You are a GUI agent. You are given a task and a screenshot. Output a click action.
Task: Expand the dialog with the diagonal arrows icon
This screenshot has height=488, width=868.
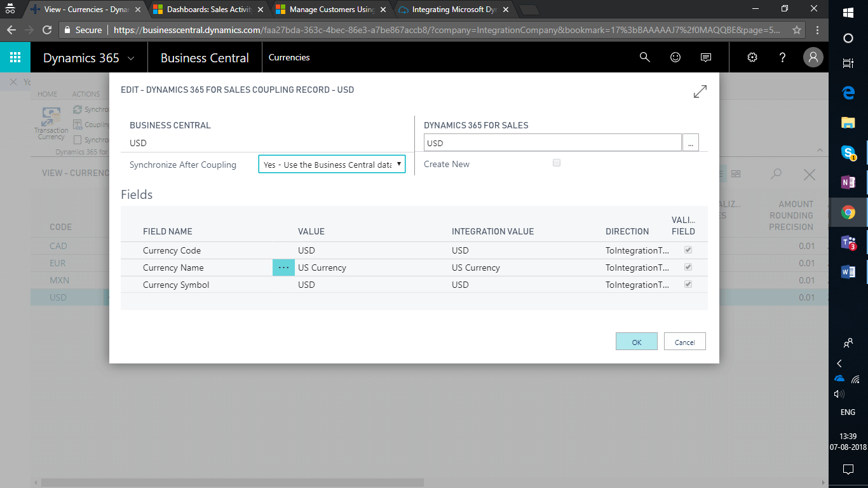(700, 91)
